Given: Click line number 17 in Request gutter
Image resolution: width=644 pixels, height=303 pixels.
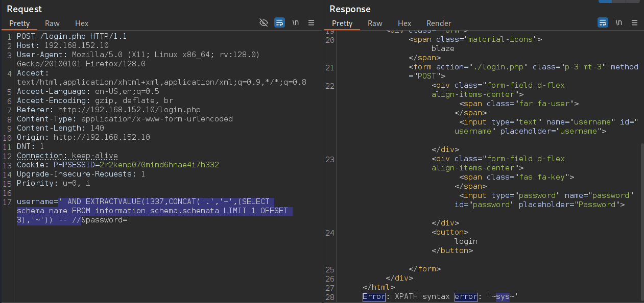Looking at the screenshot, I should pos(7,201).
